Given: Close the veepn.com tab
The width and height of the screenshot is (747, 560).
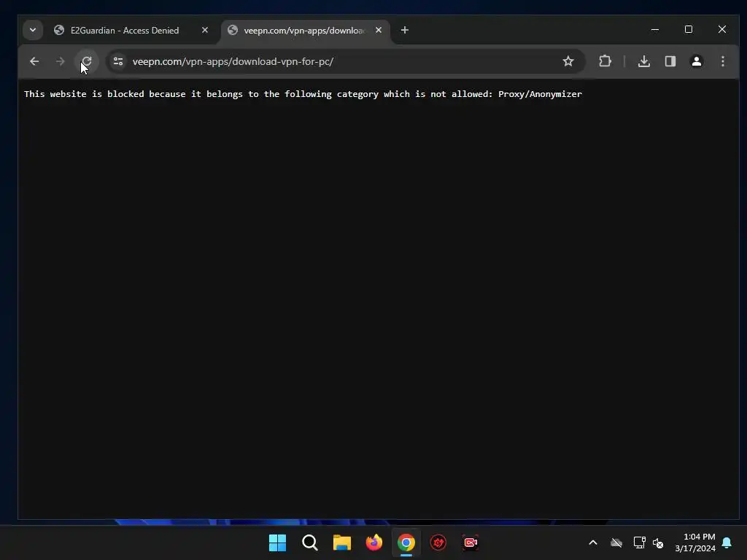Looking at the screenshot, I should click(379, 30).
